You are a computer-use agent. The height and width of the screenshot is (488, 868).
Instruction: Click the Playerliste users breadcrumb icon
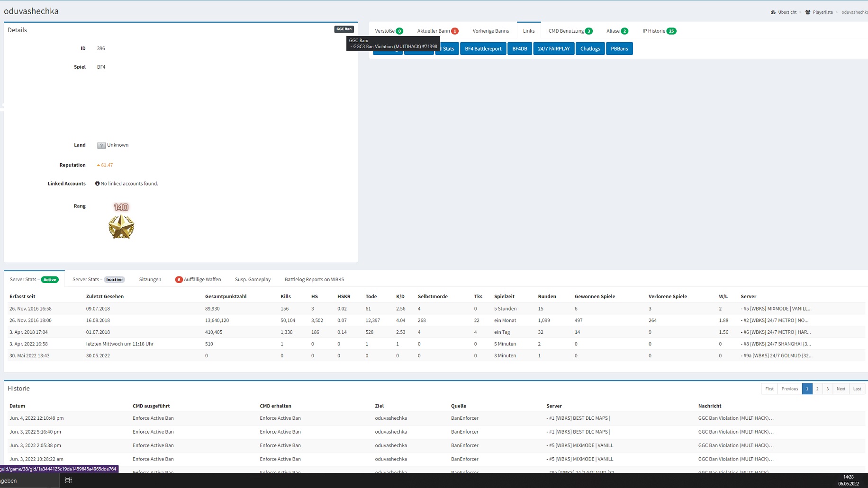tap(808, 12)
